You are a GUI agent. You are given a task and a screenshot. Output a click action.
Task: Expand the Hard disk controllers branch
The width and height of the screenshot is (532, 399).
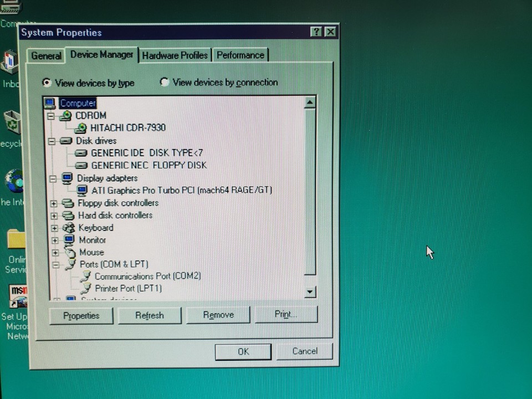click(x=54, y=216)
